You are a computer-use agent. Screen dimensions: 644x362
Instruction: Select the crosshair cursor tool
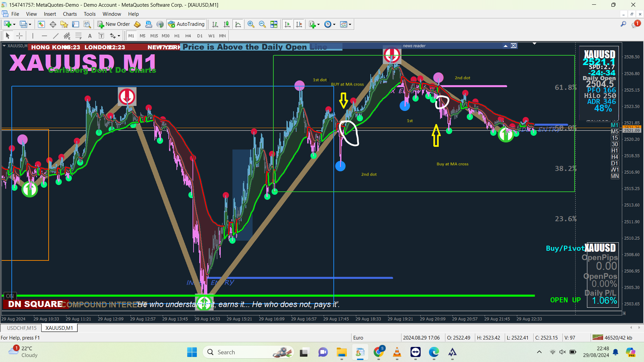click(x=19, y=36)
